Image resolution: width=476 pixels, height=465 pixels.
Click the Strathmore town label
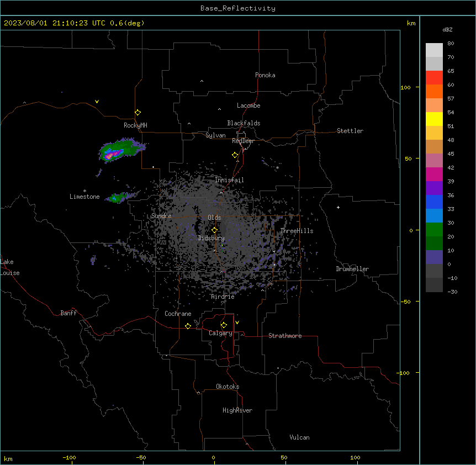tap(285, 336)
